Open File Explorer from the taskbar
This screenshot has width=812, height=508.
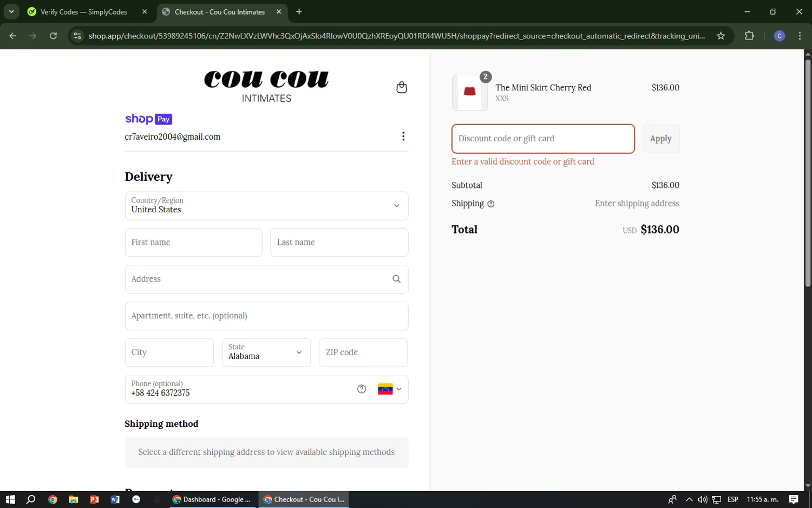click(74, 499)
